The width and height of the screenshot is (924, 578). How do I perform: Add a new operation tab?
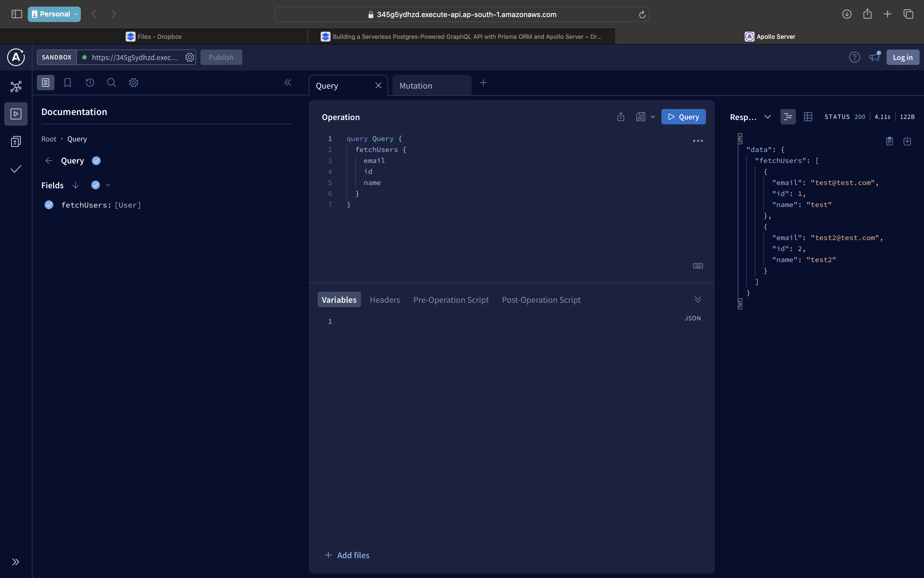tap(483, 83)
